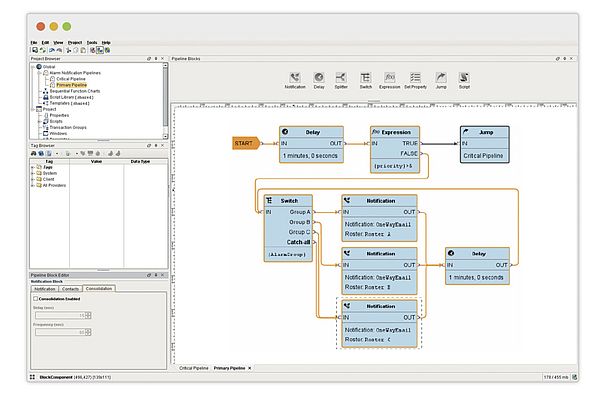Float the Tag Browser panel
The width and height of the screenshot is (603, 400).
(149, 145)
